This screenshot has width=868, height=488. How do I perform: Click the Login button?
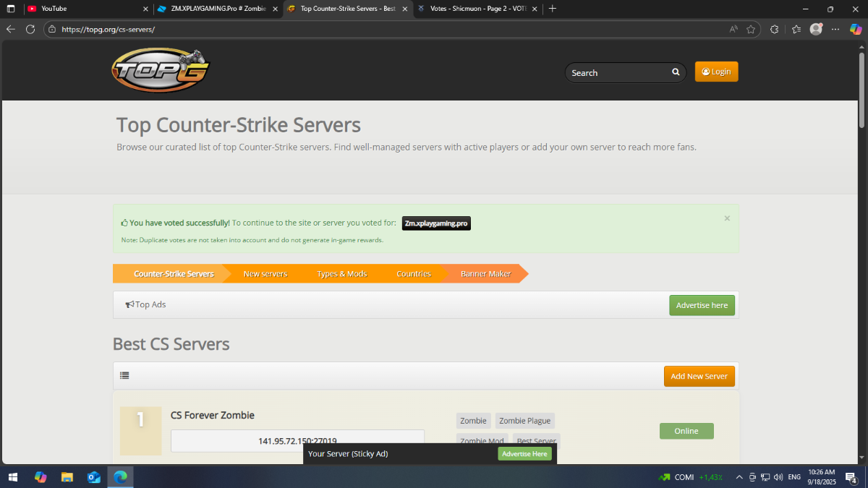tap(716, 72)
